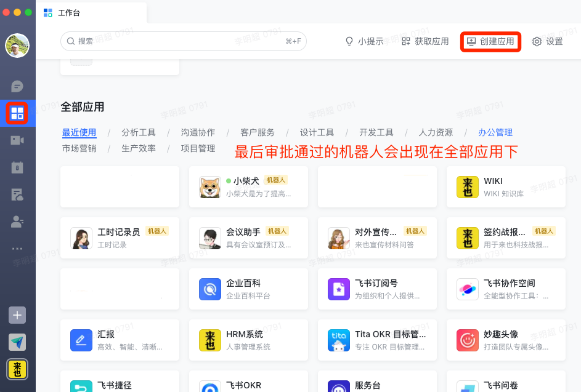Click the plus add button in sidebar
The width and height of the screenshot is (581, 392).
pos(17,315)
